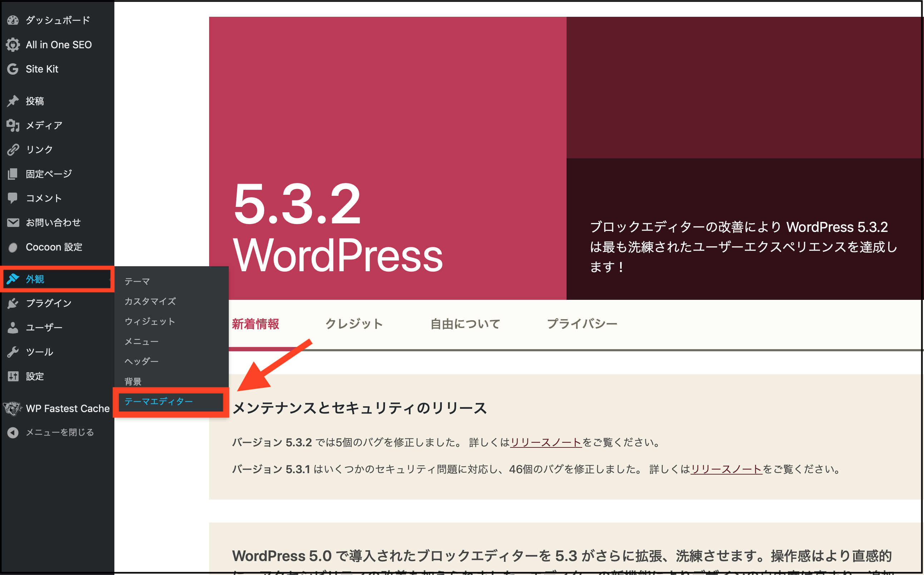924x575 pixels.
Task: Click the plug icon beside プラグイン
Action: click(13, 303)
